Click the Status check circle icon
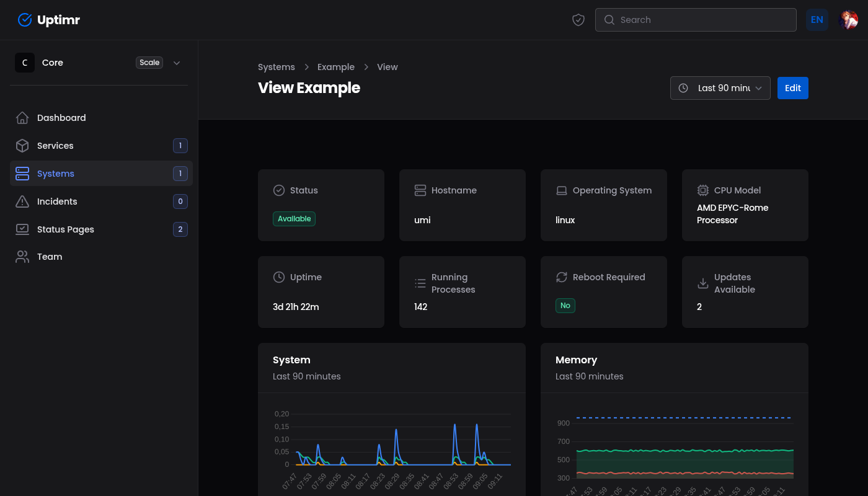This screenshot has height=496, width=868. pos(279,190)
